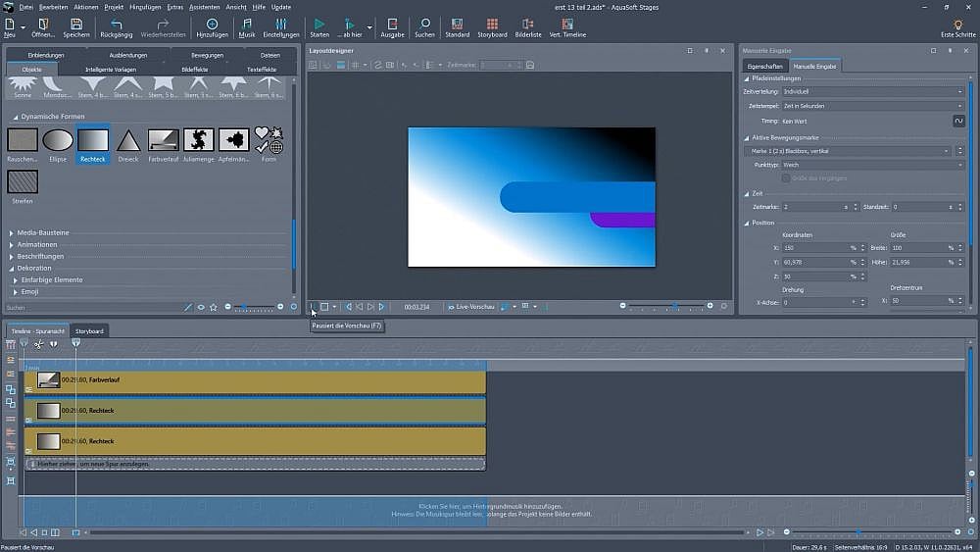Expand the Media-Bausteine category
This screenshot has height=552, width=980.
coord(41,232)
